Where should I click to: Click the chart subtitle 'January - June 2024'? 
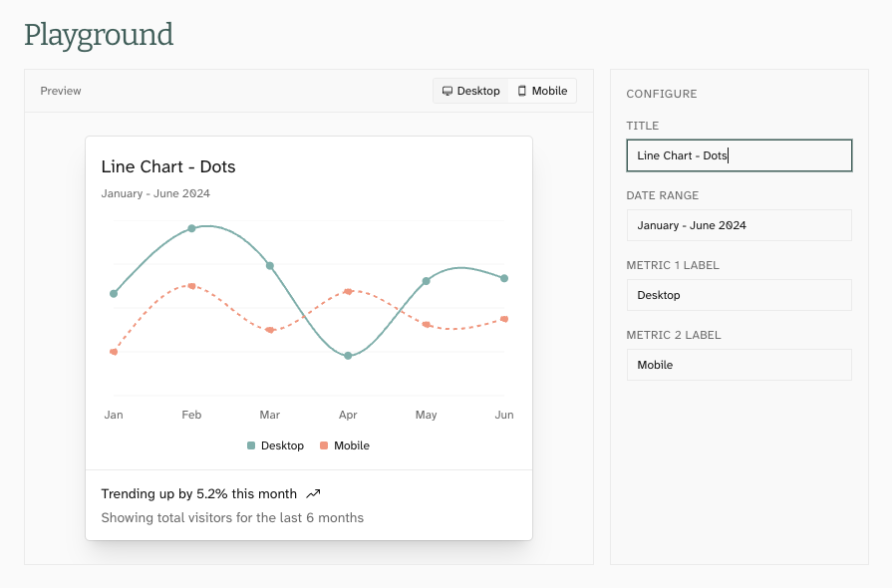155,193
